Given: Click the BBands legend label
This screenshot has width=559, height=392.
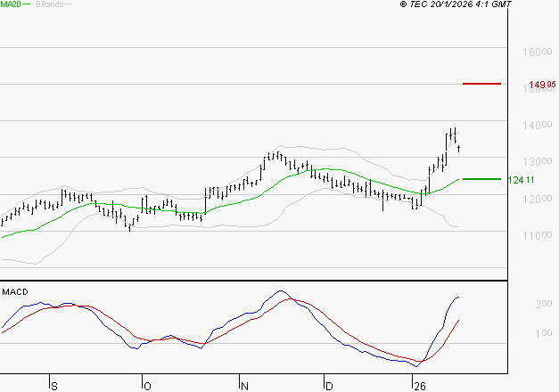Looking at the screenshot, I should [x=50, y=4].
